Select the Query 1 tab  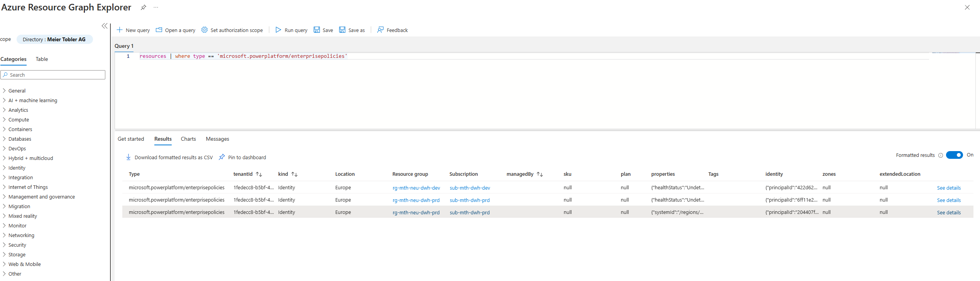124,46
